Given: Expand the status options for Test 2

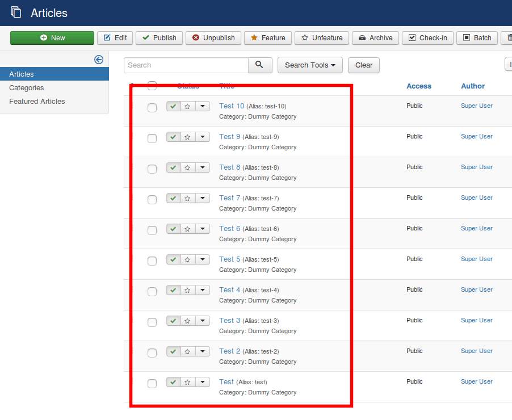Looking at the screenshot, I should click(x=203, y=351).
